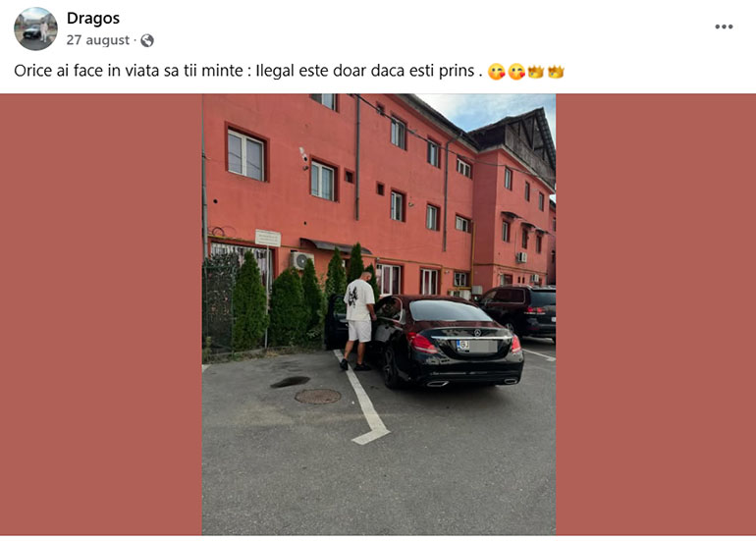
Task: Click the right red background area of the photo
Action: tap(656, 314)
